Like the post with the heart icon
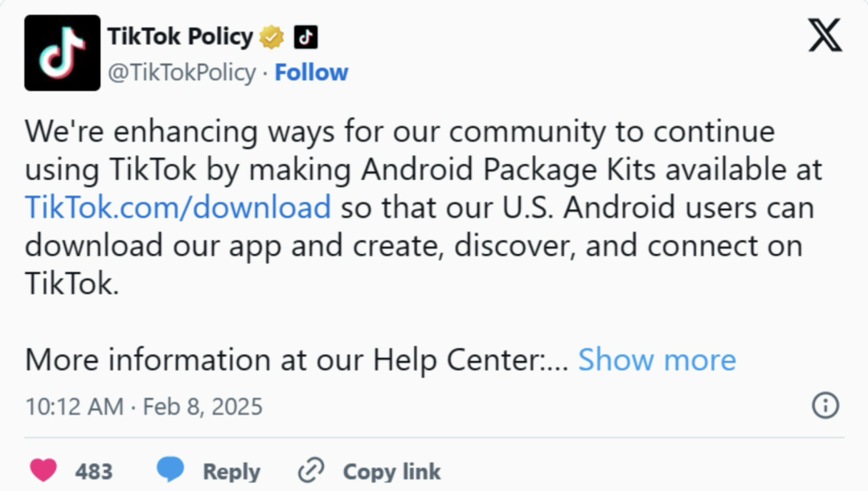 (x=43, y=470)
